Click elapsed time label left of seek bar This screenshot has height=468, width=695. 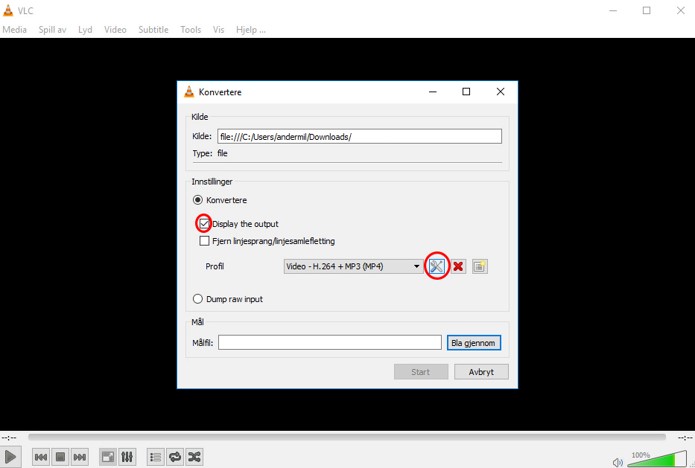[9, 437]
